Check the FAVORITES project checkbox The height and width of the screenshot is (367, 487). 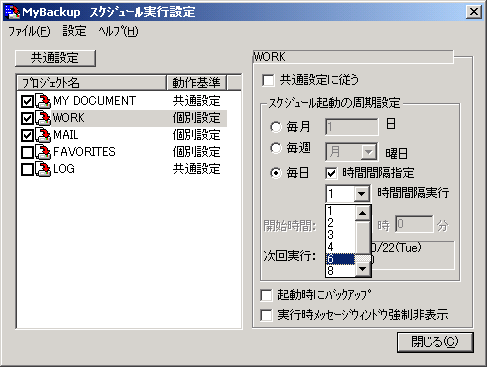click(27, 152)
